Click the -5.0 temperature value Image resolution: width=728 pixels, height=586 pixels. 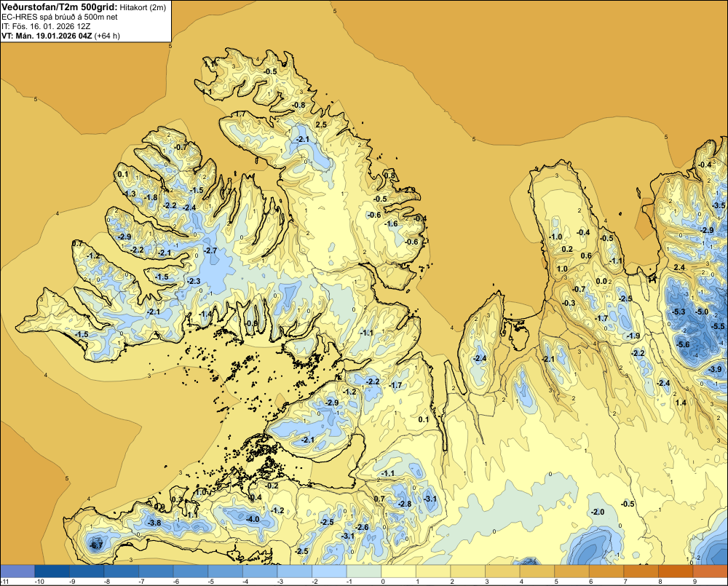pyautogui.click(x=703, y=312)
